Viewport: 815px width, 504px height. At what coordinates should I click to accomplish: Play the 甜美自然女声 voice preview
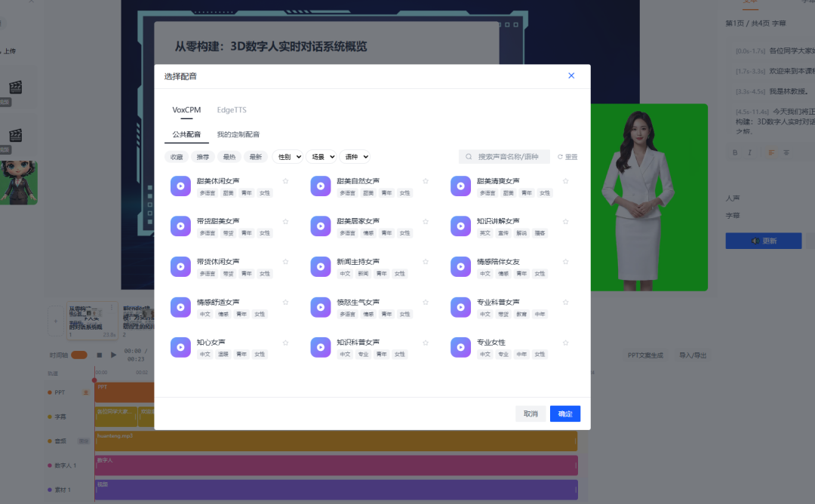[x=321, y=186]
